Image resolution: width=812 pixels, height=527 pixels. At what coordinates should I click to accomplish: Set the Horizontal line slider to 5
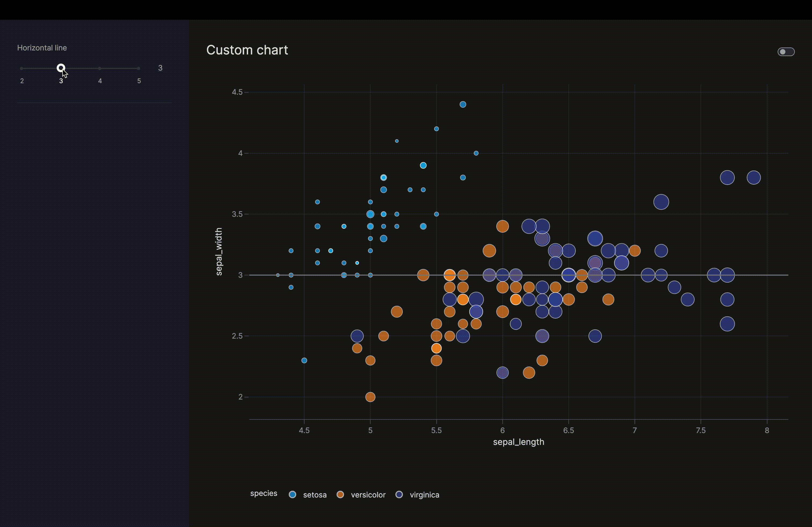coord(139,68)
